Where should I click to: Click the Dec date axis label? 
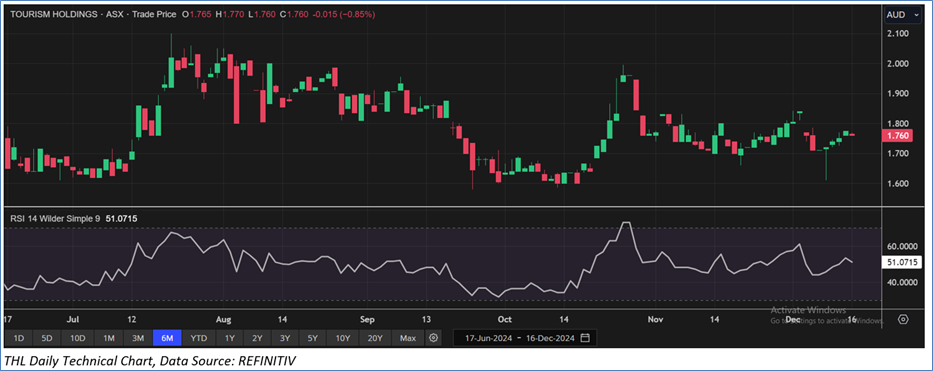pos(793,319)
